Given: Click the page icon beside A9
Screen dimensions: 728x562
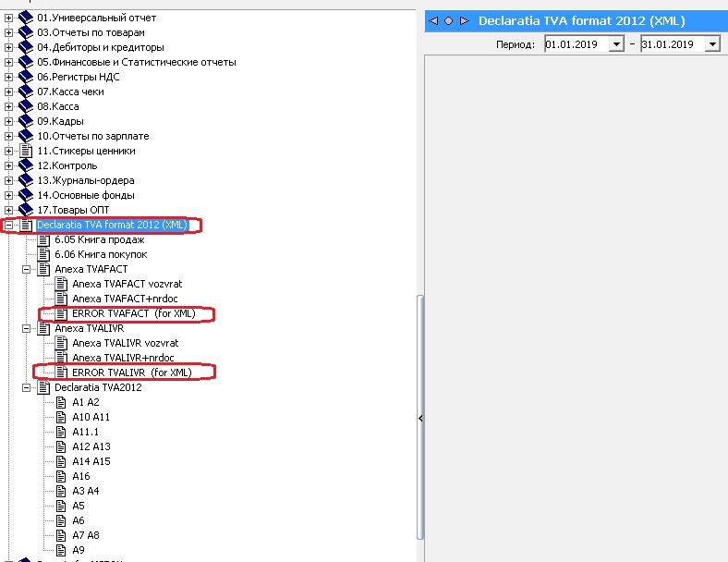Looking at the screenshot, I should click(61, 550).
